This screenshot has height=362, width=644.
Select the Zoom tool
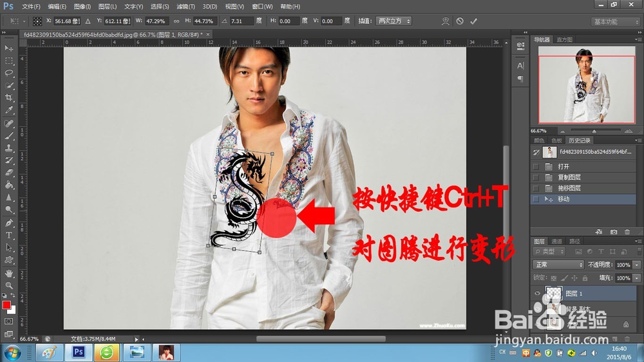8,285
